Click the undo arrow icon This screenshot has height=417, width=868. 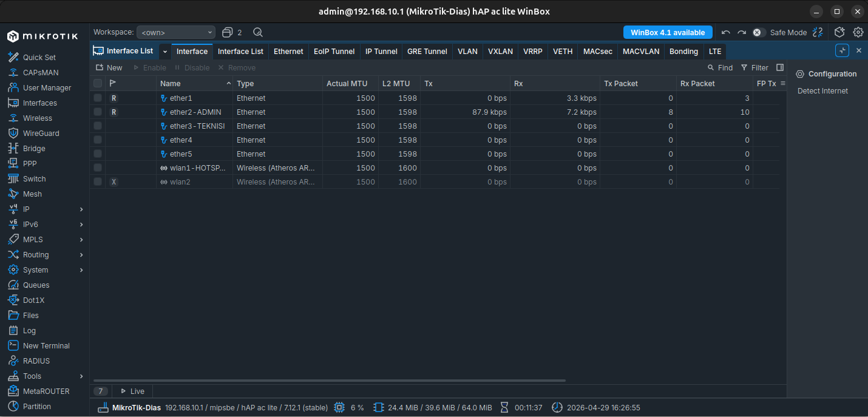[725, 32]
